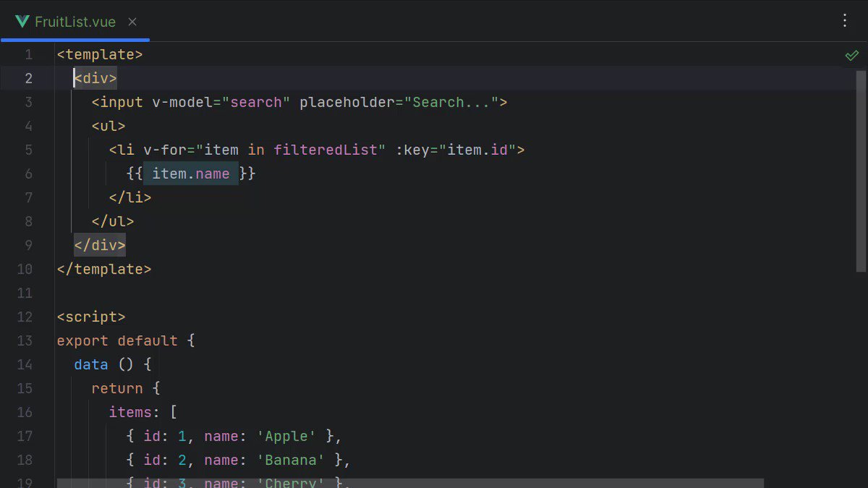Viewport: 868px width, 488px height.
Task: Click the placeholder attribute name
Action: click(347, 102)
